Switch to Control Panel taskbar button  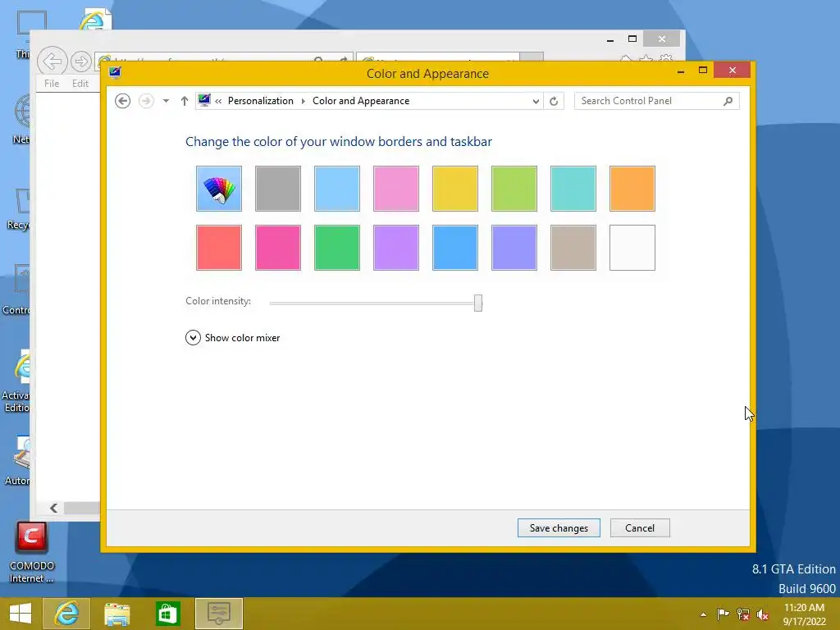[x=218, y=614]
